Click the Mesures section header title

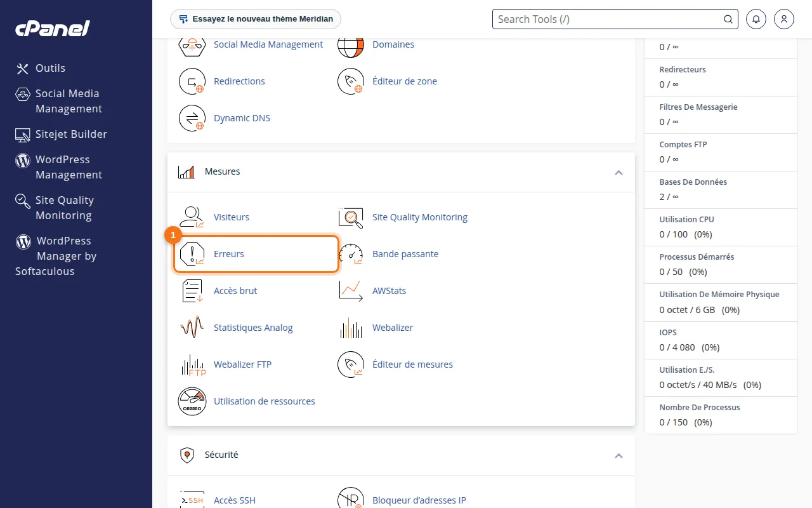point(223,172)
